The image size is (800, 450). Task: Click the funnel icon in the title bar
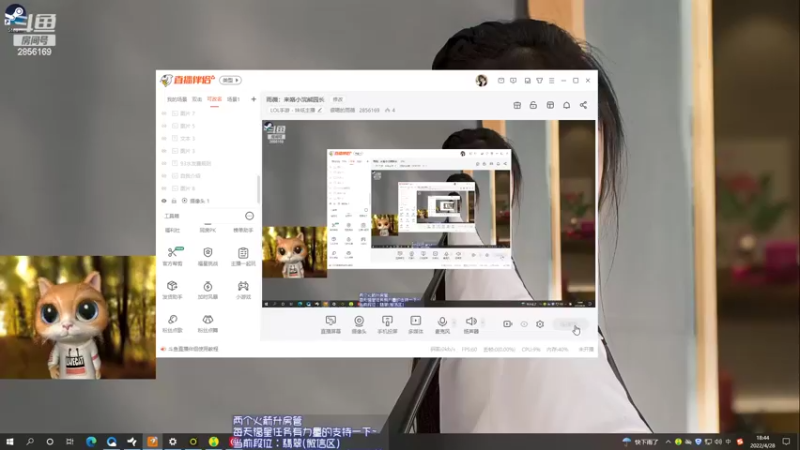pyautogui.click(x=539, y=81)
